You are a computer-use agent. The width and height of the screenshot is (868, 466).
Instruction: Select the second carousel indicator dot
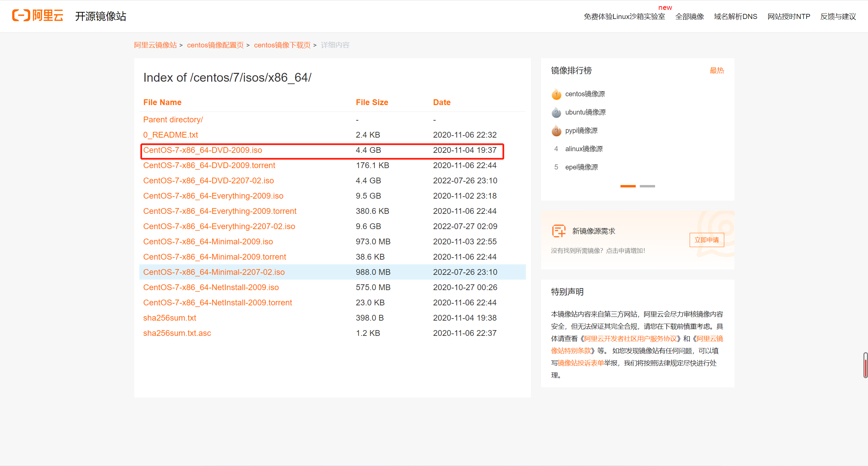pos(647,186)
